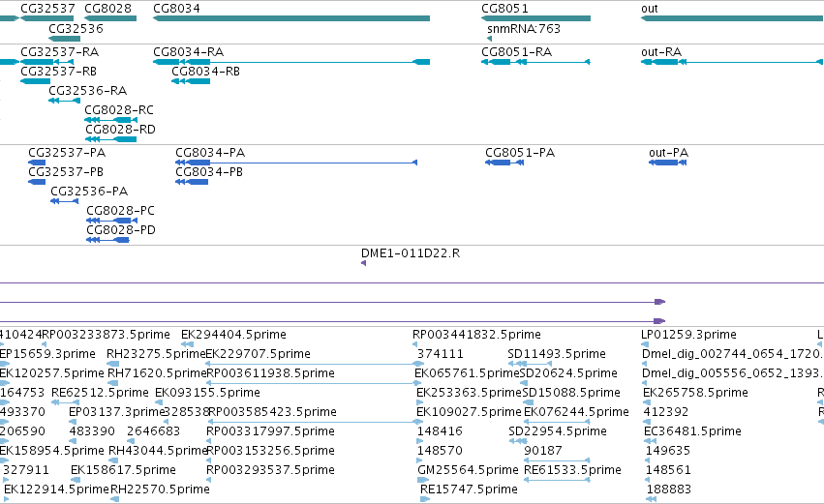The height and width of the screenshot is (504, 824).
Task: Click the label EK065761.5prime
Action: [x=467, y=373]
